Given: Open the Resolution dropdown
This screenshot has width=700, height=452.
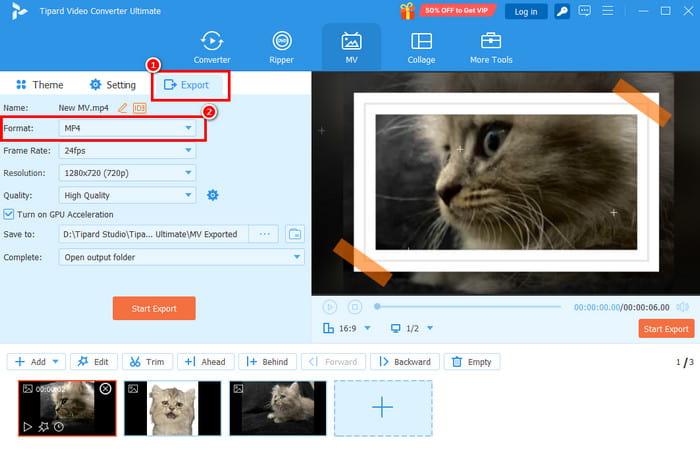Looking at the screenshot, I should (x=127, y=173).
